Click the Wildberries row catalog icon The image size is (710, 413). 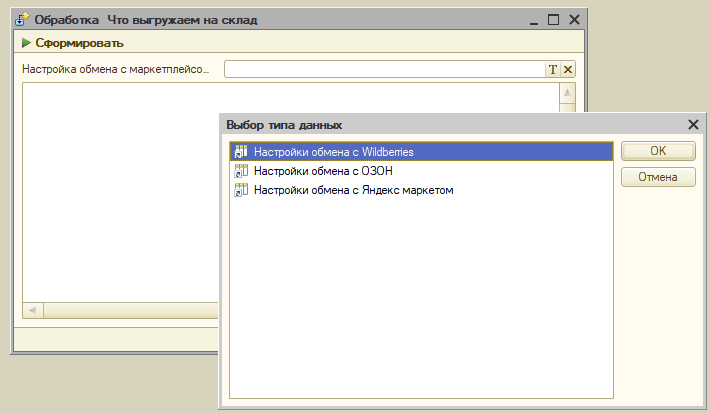241,152
